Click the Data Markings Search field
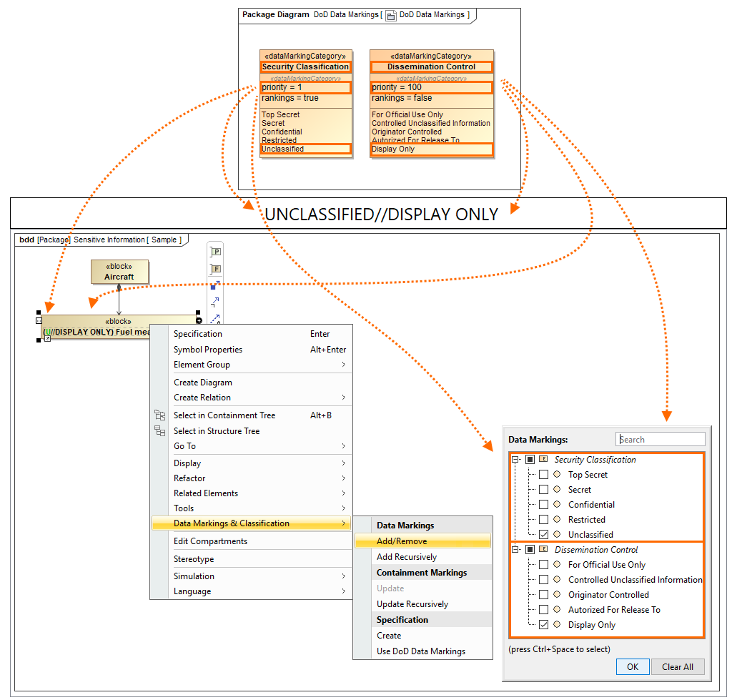 point(660,439)
